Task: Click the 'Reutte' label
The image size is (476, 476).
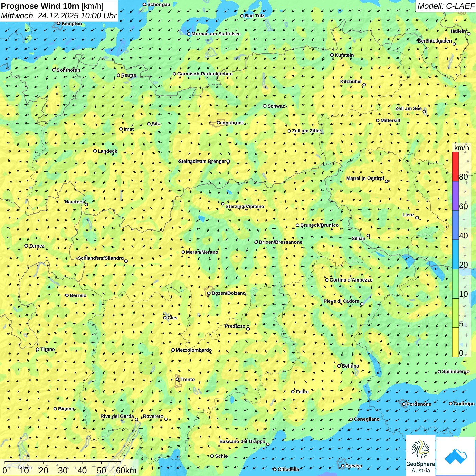Action: [x=129, y=75]
